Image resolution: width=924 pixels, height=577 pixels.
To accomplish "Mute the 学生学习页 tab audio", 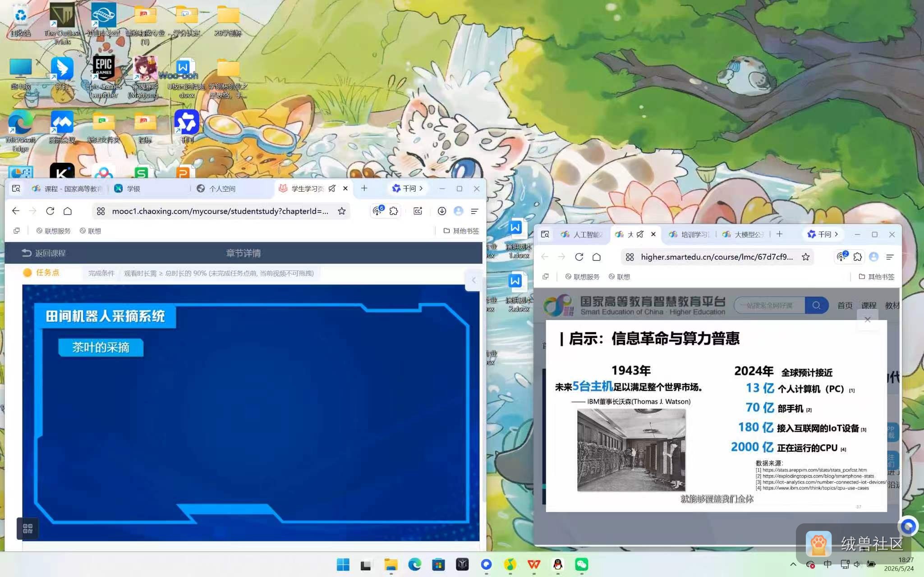I will 332,188.
